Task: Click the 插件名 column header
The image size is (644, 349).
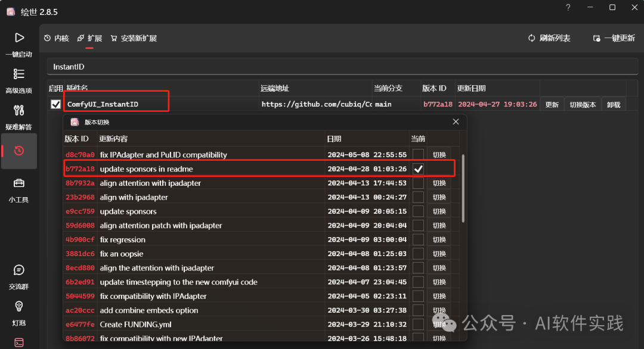Action: (x=77, y=88)
